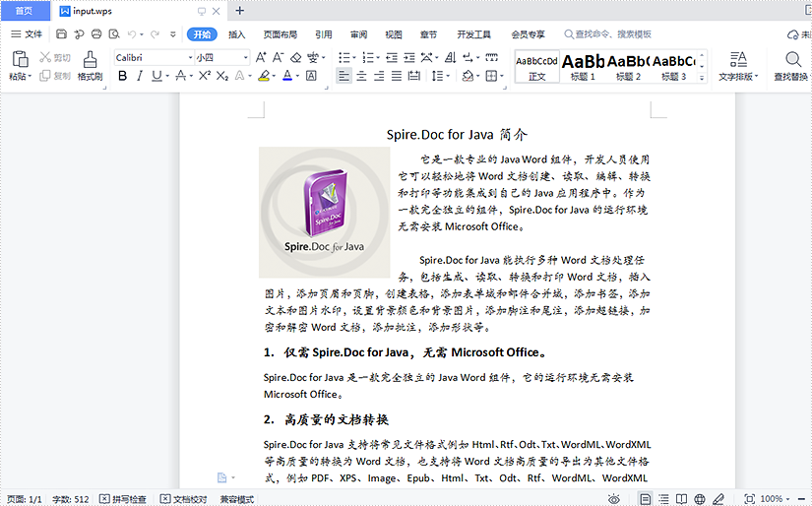Click the distributed alignment icon
The height and width of the screenshot is (506, 812).
tap(413, 76)
